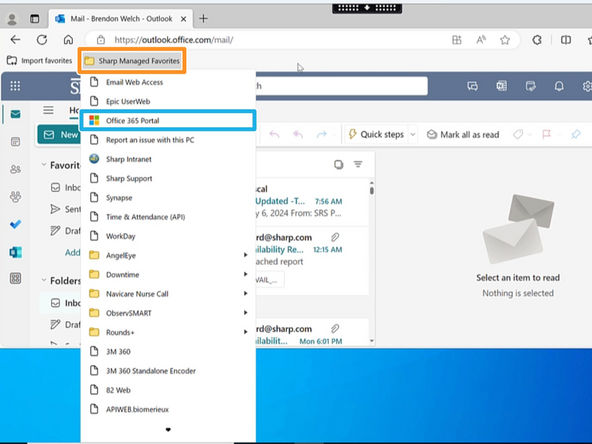592x444 pixels.
Task: Open Time & Attendance (API) favorite
Action: point(168,217)
